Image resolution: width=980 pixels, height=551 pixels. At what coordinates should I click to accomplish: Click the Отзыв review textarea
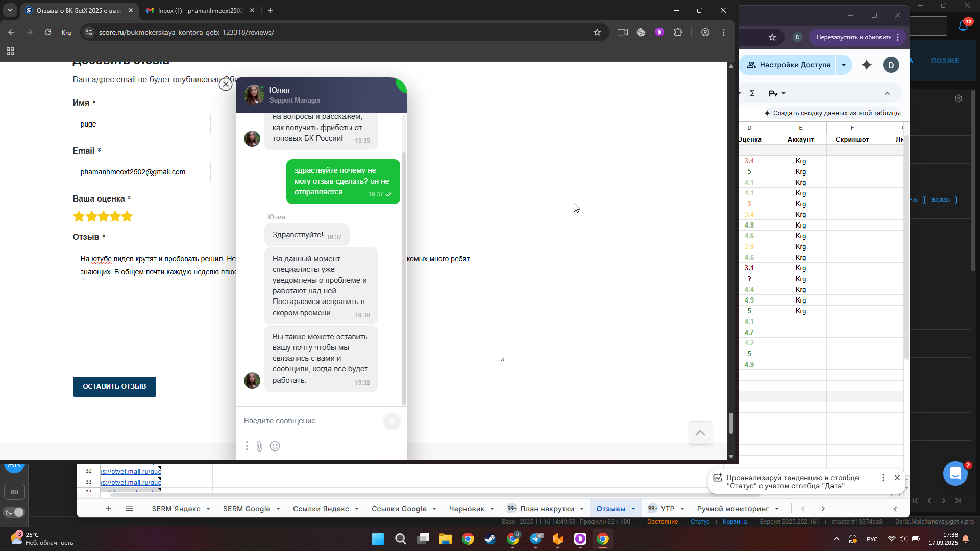[289, 305]
